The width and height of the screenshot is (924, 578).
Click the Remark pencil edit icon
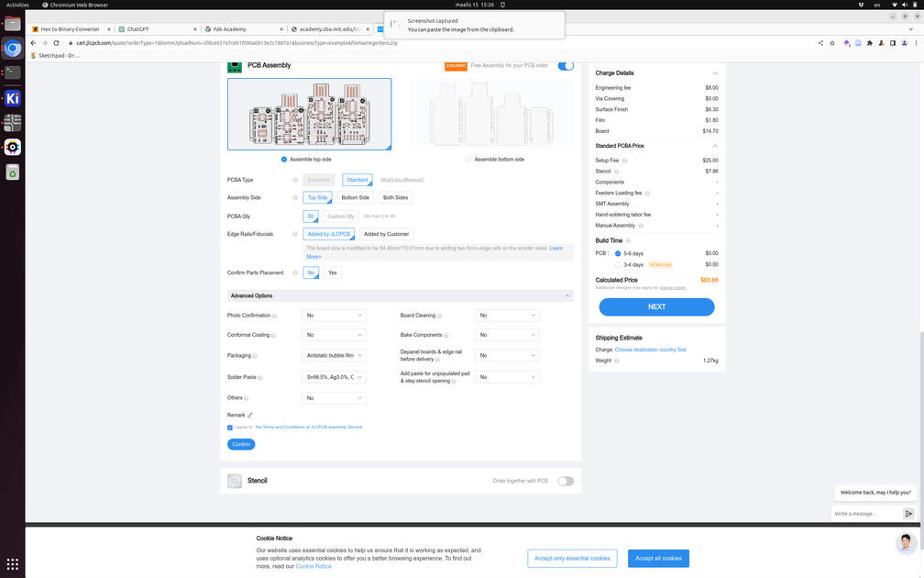point(249,415)
